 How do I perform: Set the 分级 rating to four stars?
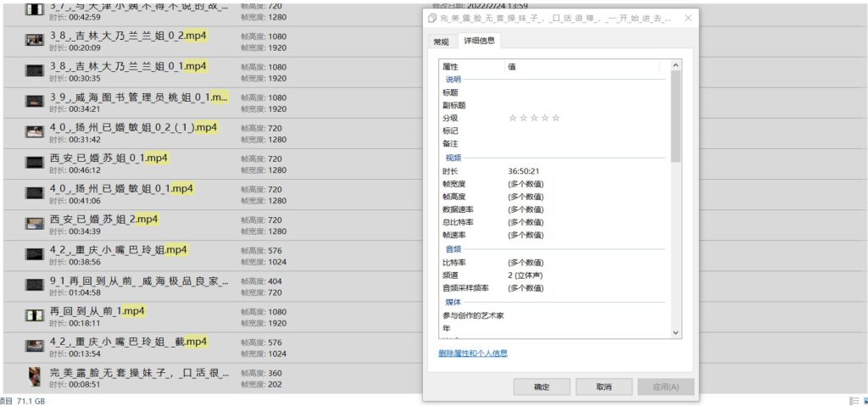click(x=545, y=118)
